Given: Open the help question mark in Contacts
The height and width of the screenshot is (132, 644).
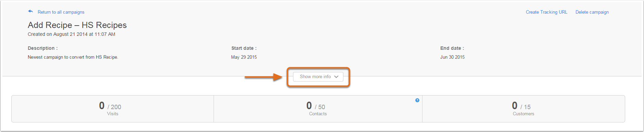Looking at the screenshot, I should coord(417,100).
